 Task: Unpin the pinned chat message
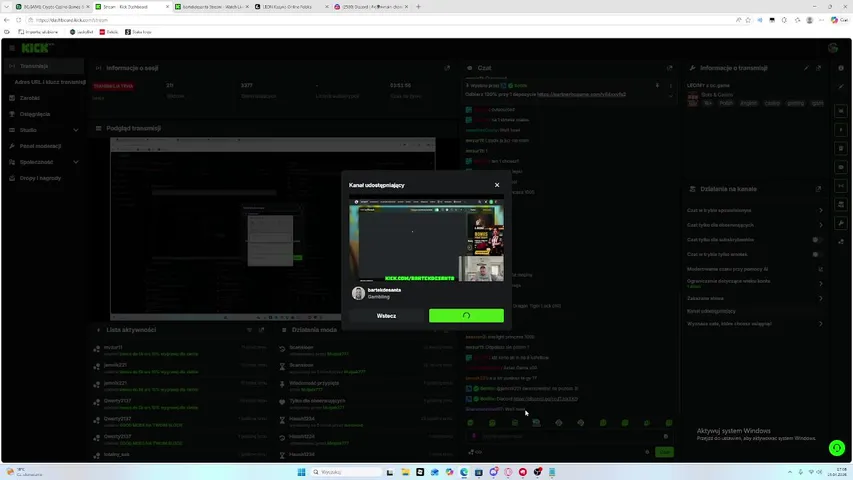(657, 85)
